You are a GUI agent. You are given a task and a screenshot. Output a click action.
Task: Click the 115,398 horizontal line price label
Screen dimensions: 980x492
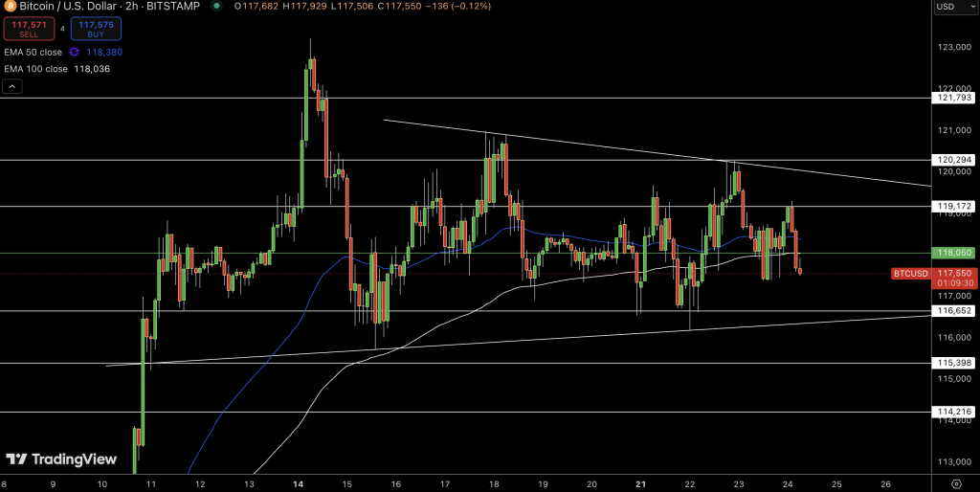coord(952,363)
